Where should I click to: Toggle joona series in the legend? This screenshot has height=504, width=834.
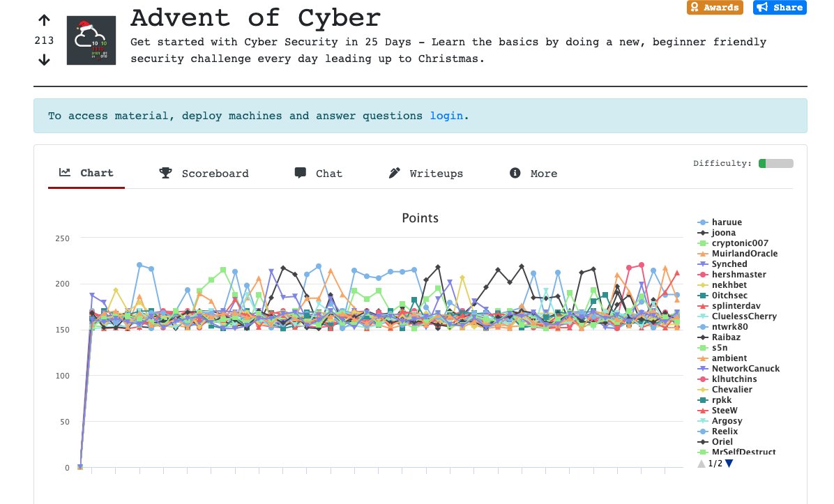(x=716, y=233)
